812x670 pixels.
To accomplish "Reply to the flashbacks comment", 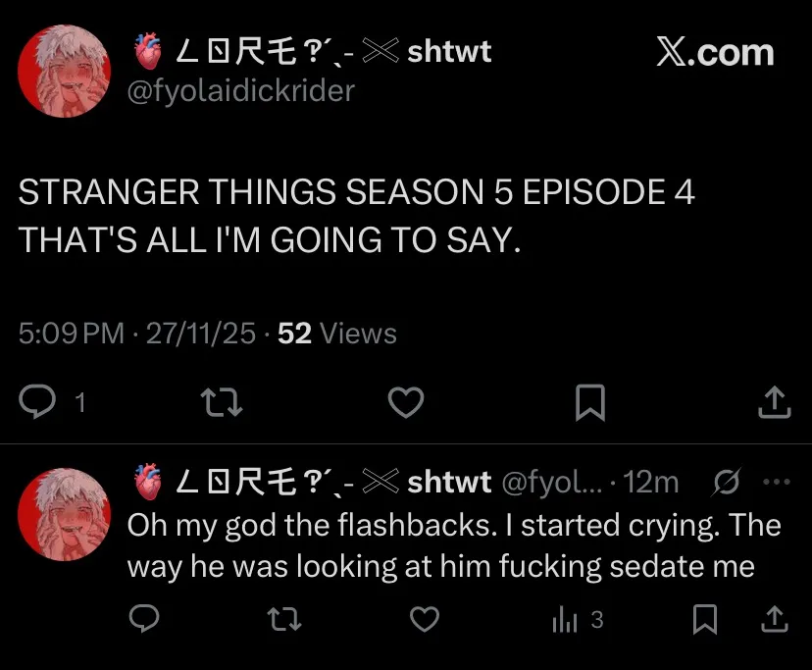I will [144, 618].
